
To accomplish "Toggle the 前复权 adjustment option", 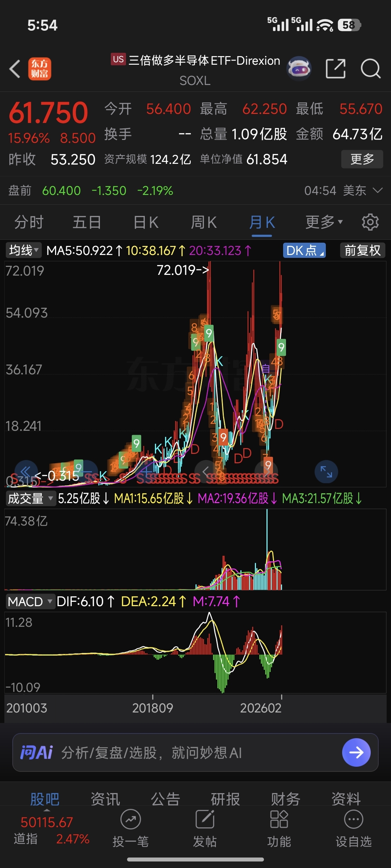I will (362, 250).
